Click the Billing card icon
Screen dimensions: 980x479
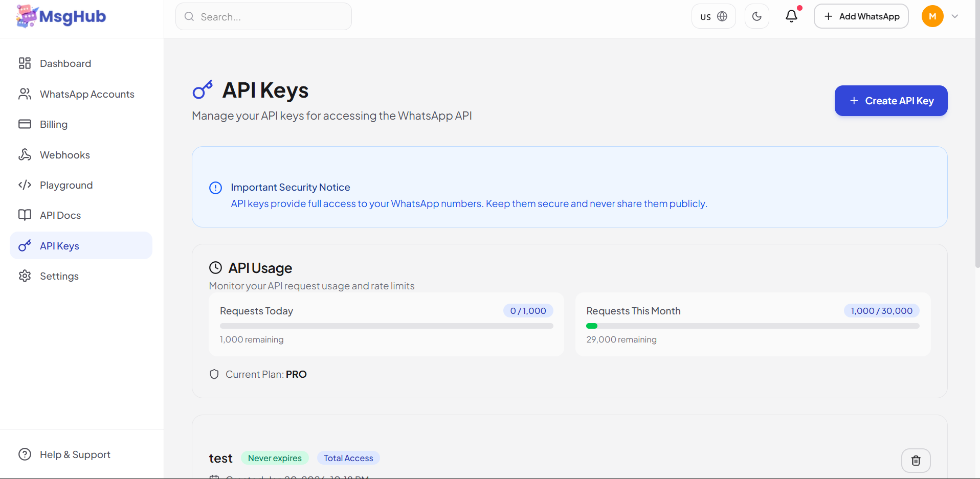[25, 124]
